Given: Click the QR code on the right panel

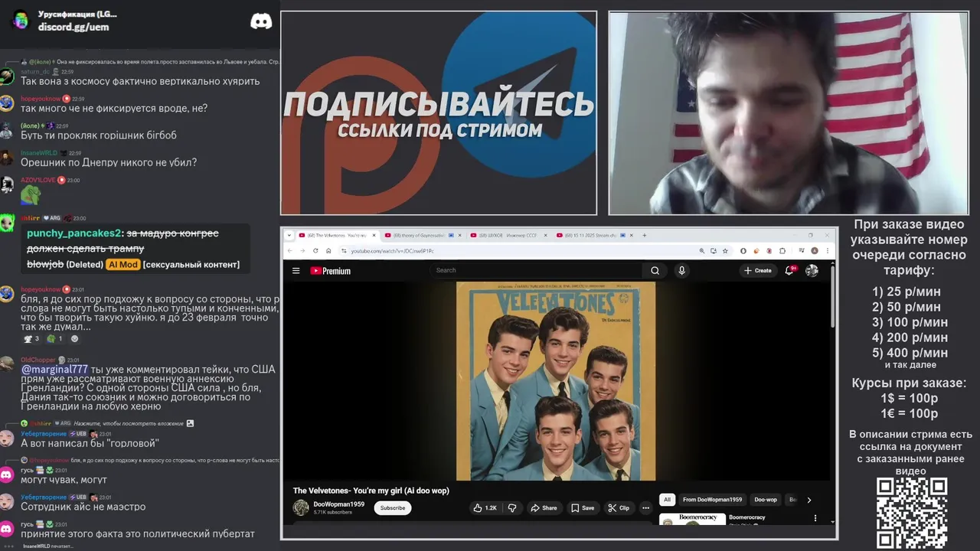Looking at the screenshot, I should pyautogui.click(x=912, y=513).
